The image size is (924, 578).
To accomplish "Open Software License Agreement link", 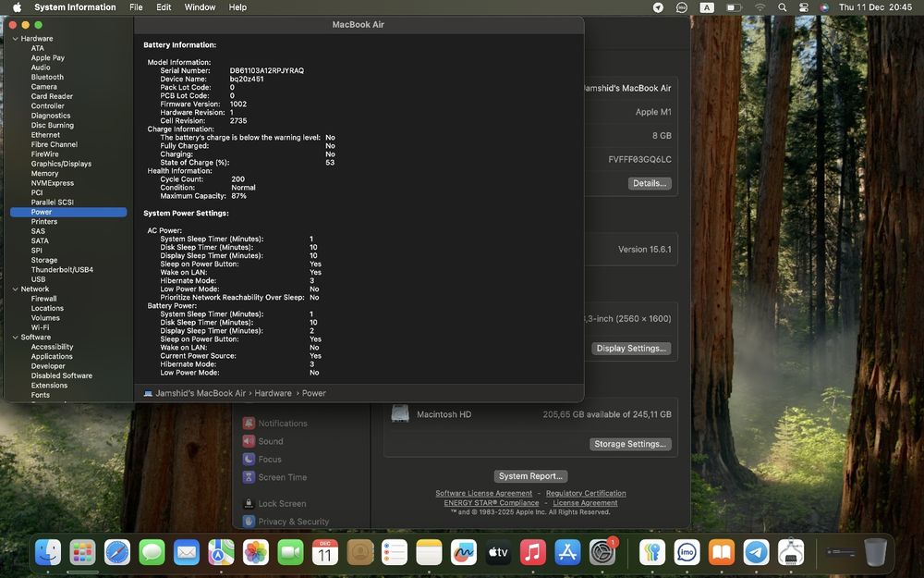I will click(484, 493).
